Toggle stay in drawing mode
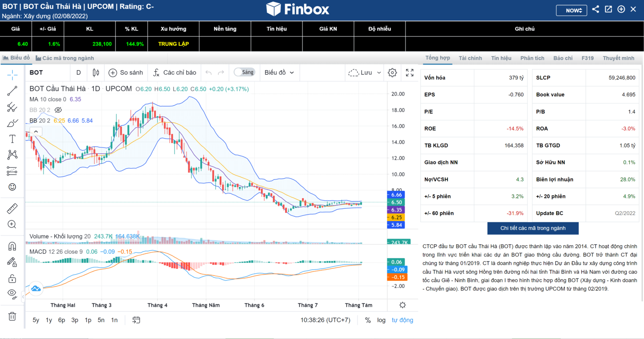Viewport: 644px width, 339px height. coord(12,262)
